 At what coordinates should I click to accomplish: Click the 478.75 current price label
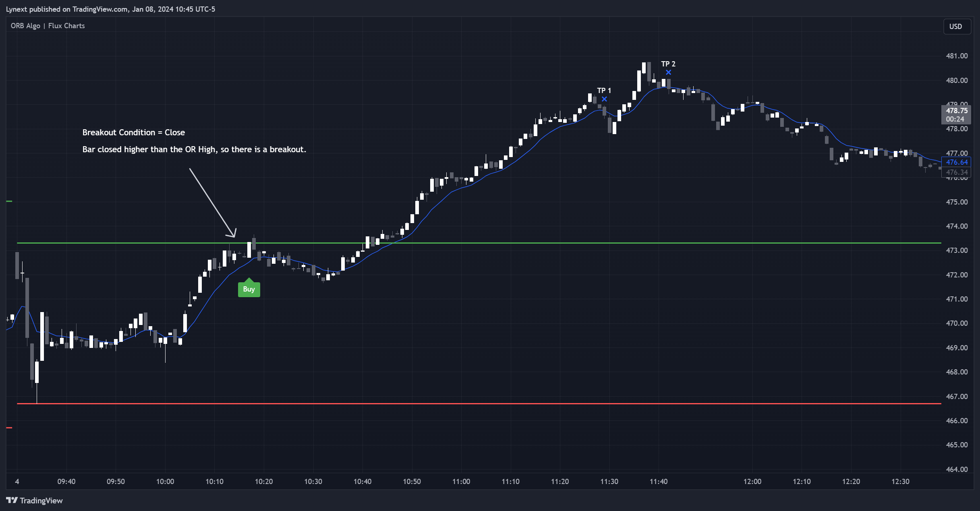956,115
